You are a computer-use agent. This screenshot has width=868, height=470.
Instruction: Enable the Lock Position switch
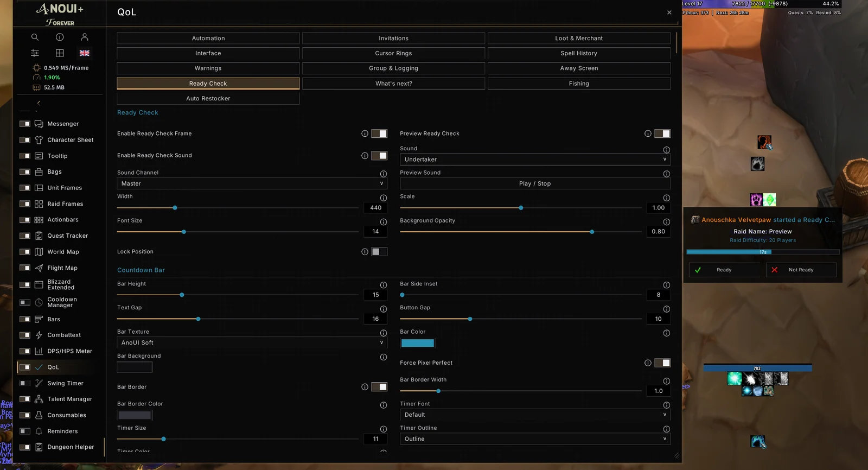pyautogui.click(x=379, y=252)
